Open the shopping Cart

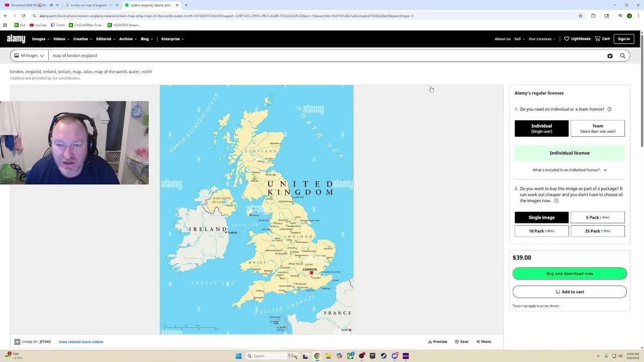[x=602, y=39]
